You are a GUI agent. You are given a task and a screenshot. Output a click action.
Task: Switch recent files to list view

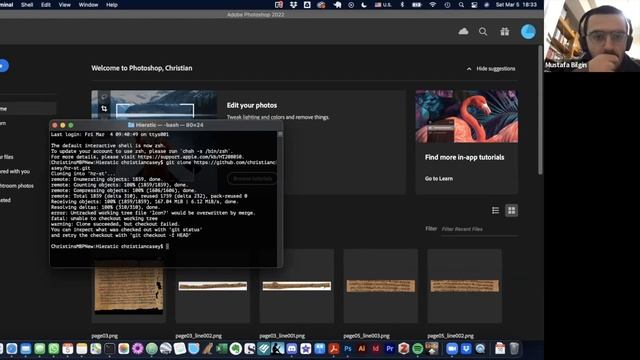point(496,210)
